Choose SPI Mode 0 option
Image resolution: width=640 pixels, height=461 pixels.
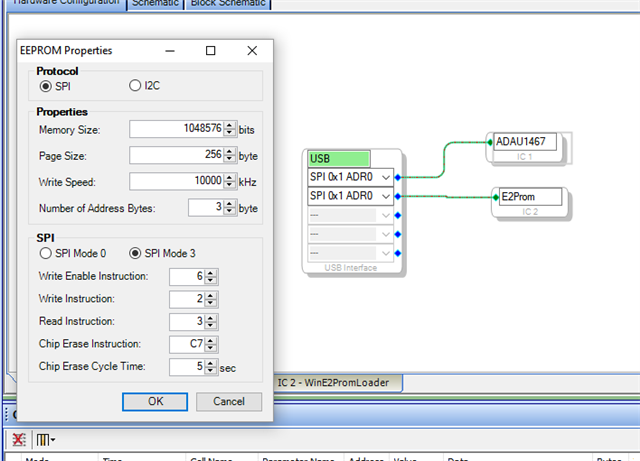click(x=45, y=253)
